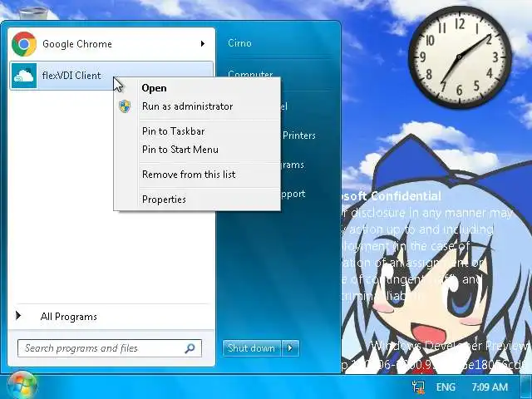This screenshot has width=532, height=399.
Task: Click the Search programs and files box
Action: coord(109,348)
